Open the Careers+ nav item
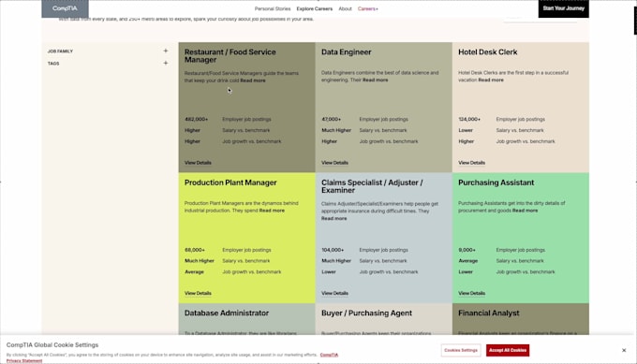 click(x=367, y=8)
